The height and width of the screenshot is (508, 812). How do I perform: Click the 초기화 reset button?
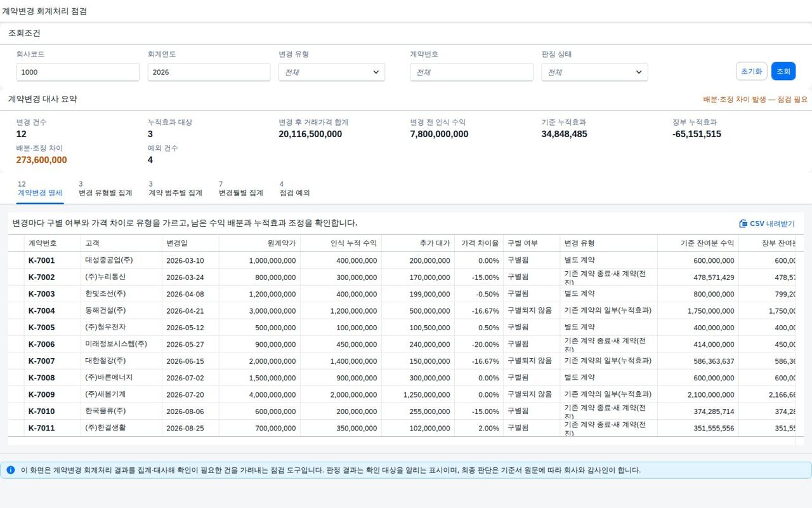(752, 71)
